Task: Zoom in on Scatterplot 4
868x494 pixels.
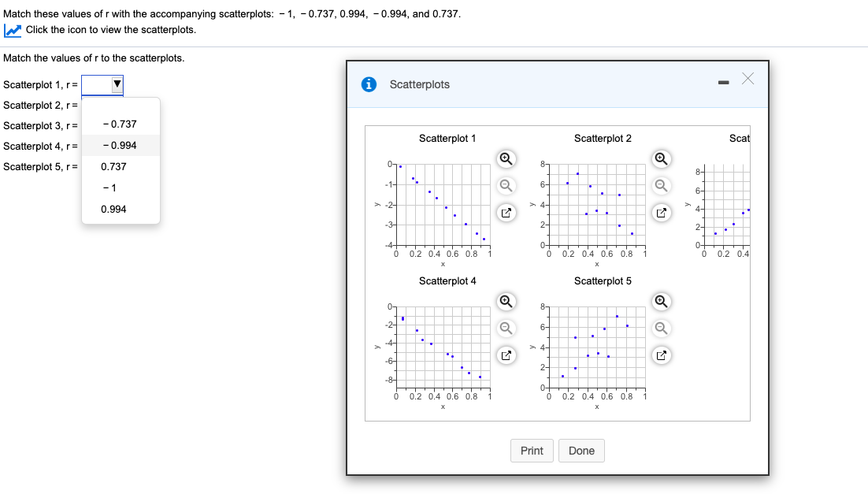Action: (x=506, y=301)
